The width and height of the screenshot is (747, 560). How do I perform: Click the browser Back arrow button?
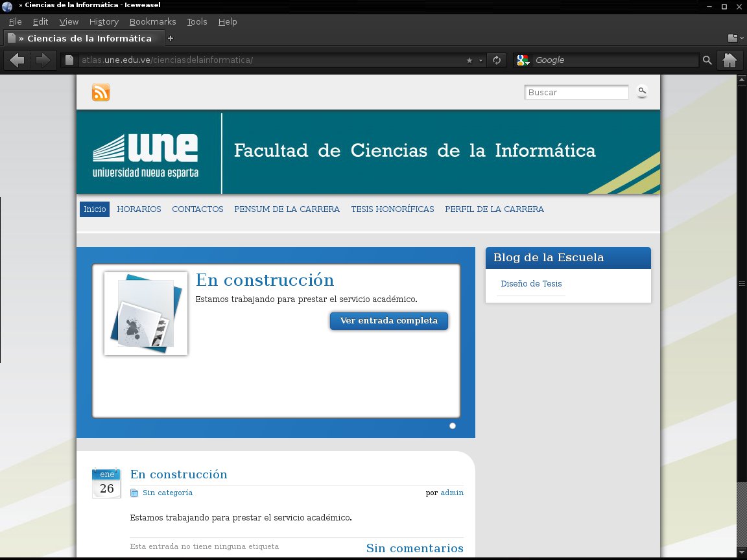coord(17,60)
